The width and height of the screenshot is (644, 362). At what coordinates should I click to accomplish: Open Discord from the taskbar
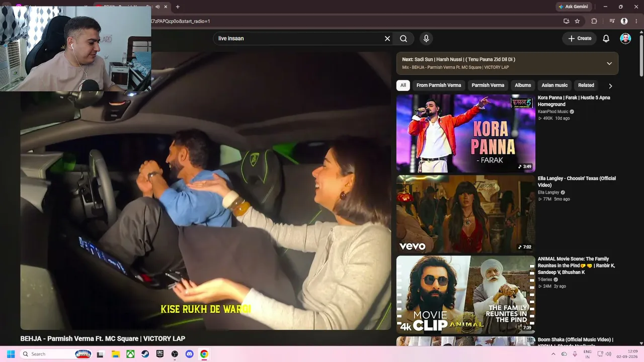[189, 354]
